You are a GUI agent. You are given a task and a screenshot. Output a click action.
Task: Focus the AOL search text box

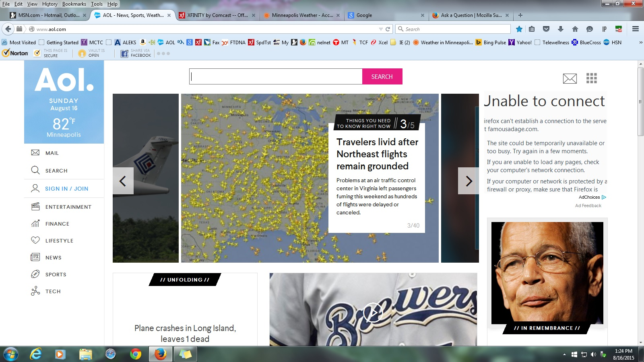click(276, 76)
